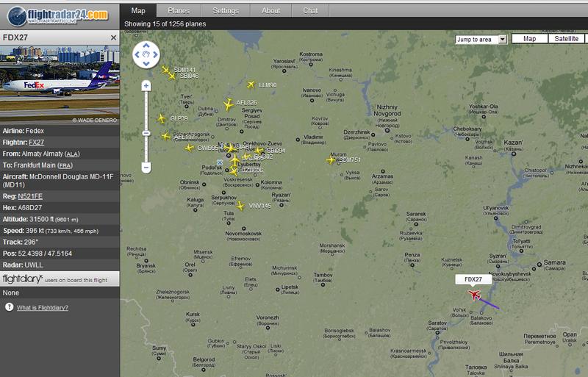The height and width of the screenshot is (377, 588).
Task: Zoom in with the plus button
Action: [146, 86]
